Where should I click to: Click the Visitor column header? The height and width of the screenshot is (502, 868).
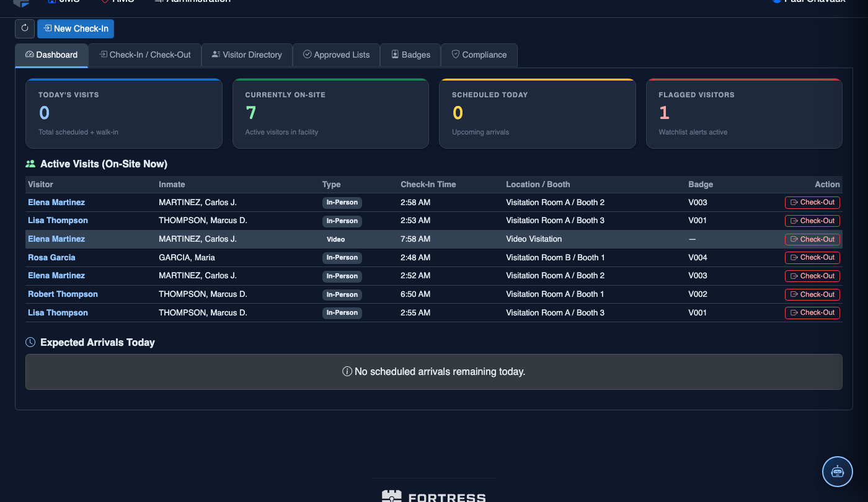pyautogui.click(x=40, y=184)
